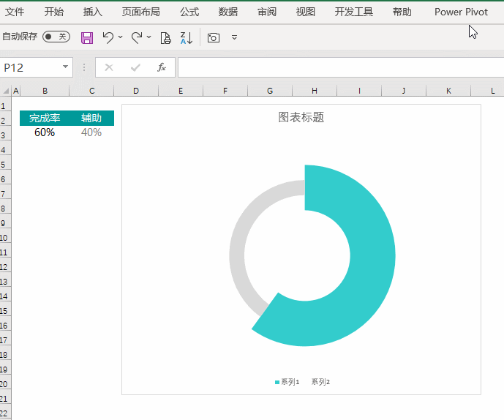Viewport: 504px width, 420px height.
Task: Click the Redo arrow icon
Action: tap(137, 37)
